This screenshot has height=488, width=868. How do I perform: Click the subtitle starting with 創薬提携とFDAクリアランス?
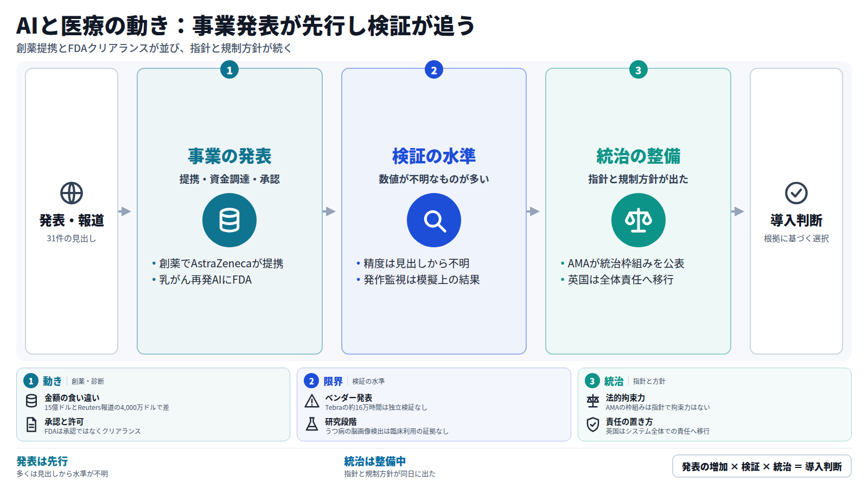[154, 48]
